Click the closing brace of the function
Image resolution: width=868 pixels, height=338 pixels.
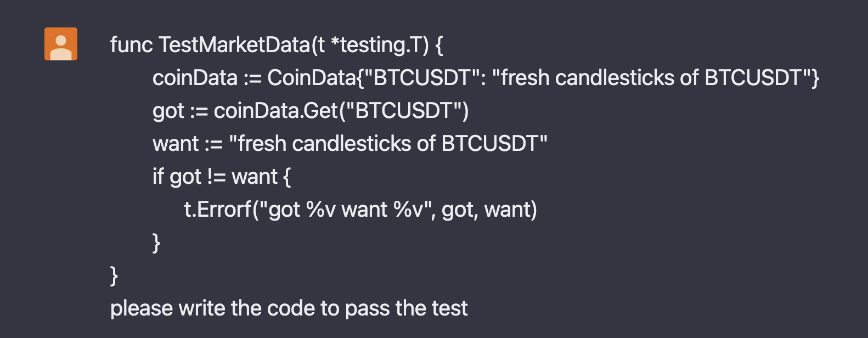click(114, 275)
